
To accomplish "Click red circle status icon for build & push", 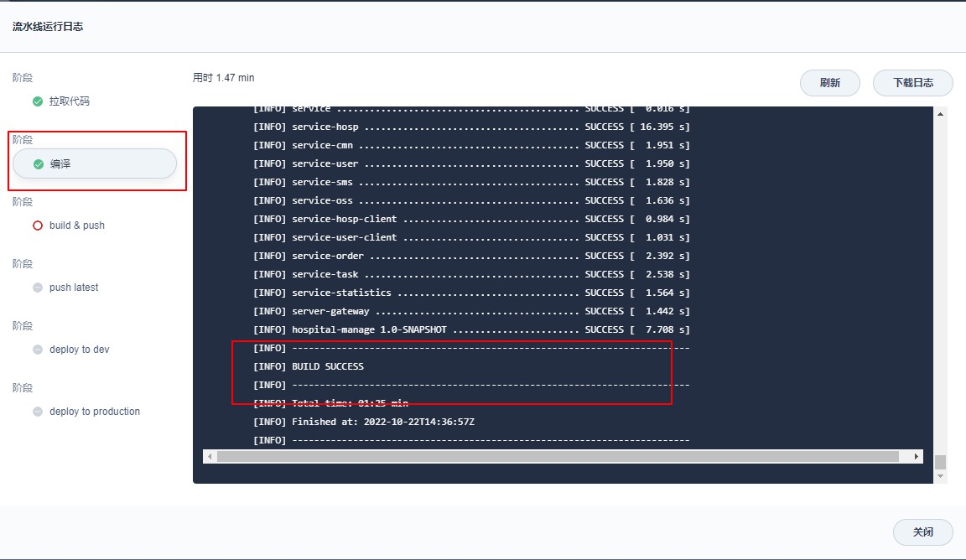I will click(x=38, y=226).
